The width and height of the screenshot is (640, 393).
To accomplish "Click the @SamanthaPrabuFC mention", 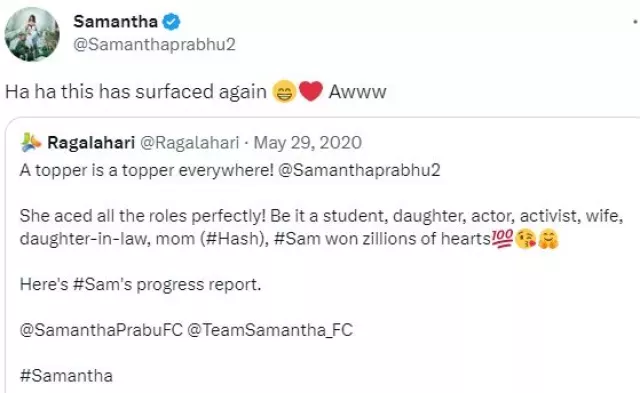I will coord(101,330).
